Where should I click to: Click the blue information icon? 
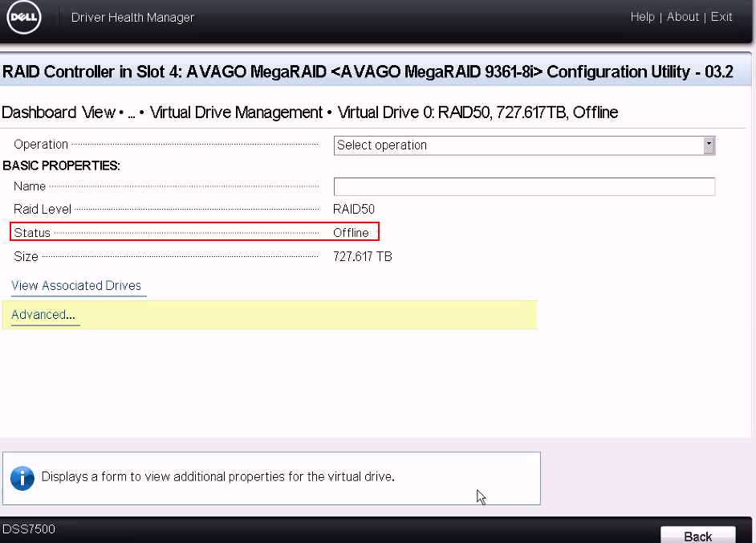click(x=22, y=477)
